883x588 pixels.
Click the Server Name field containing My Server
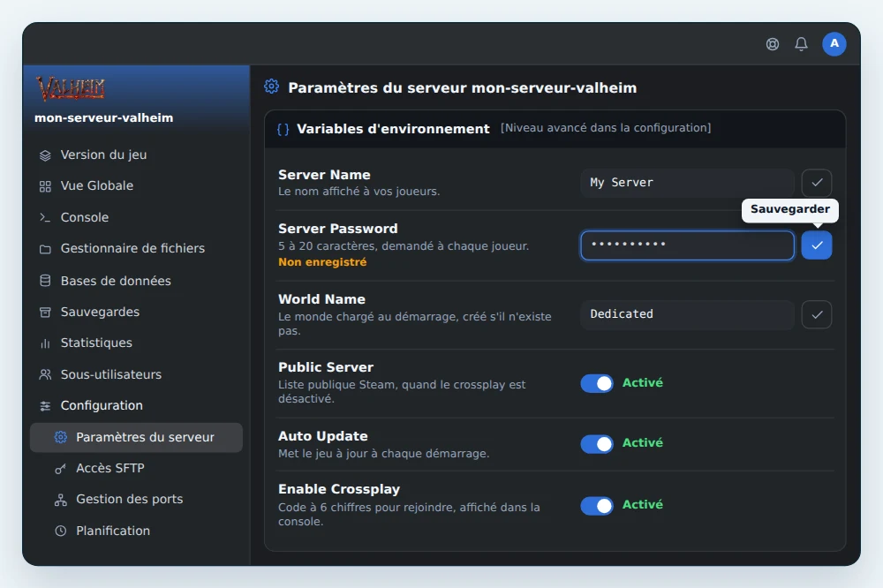[x=687, y=183]
